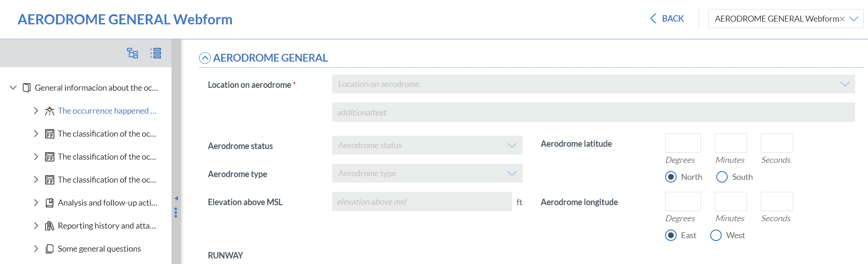The height and width of the screenshot is (264, 868).
Task: Open Some general questions tree item
Action: pos(99,249)
